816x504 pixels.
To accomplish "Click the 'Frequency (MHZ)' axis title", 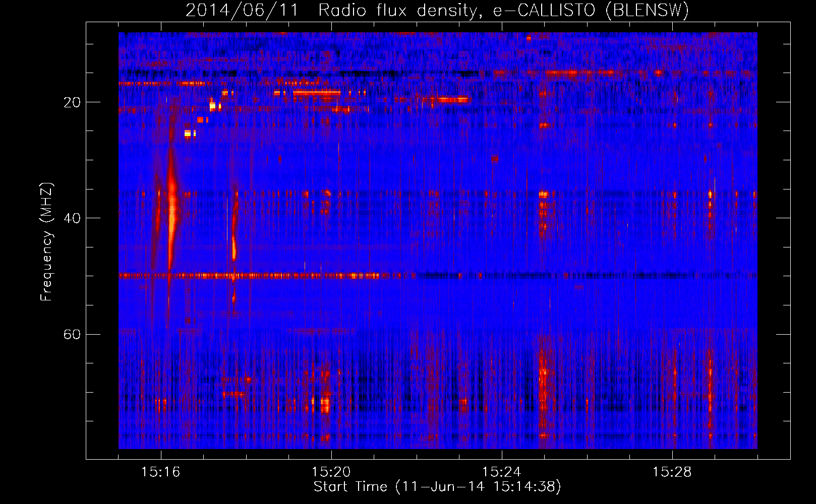I will [x=46, y=242].
